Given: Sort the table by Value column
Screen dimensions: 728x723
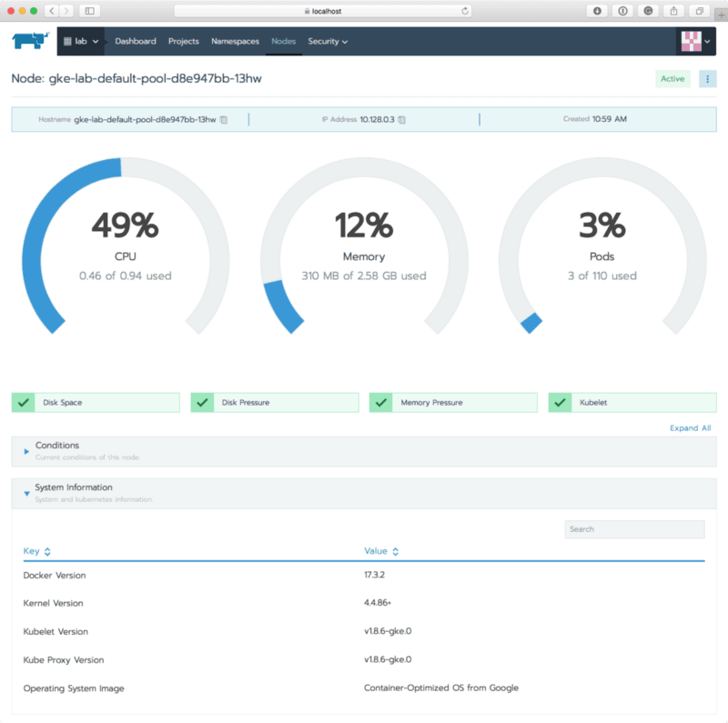Looking at the screenshot, I should 380,550.
